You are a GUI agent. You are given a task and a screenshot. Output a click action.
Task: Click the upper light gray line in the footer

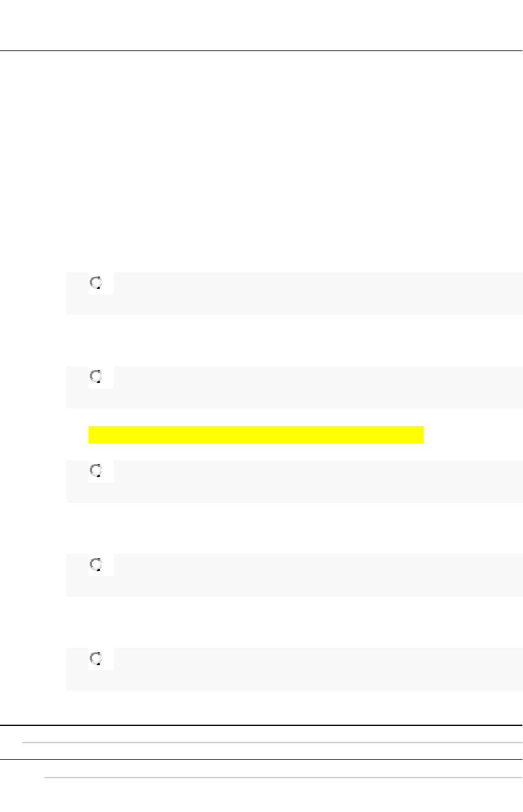[x=270, y=743]
